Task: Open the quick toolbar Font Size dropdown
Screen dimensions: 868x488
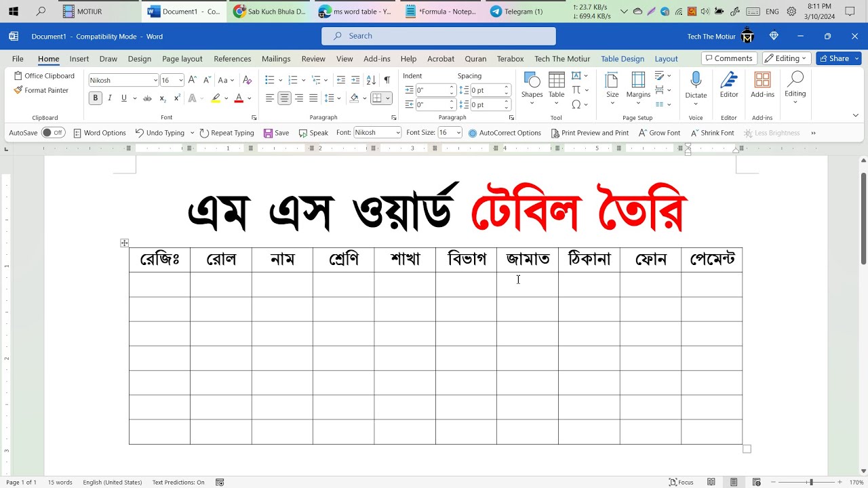Action: [459, 133]
